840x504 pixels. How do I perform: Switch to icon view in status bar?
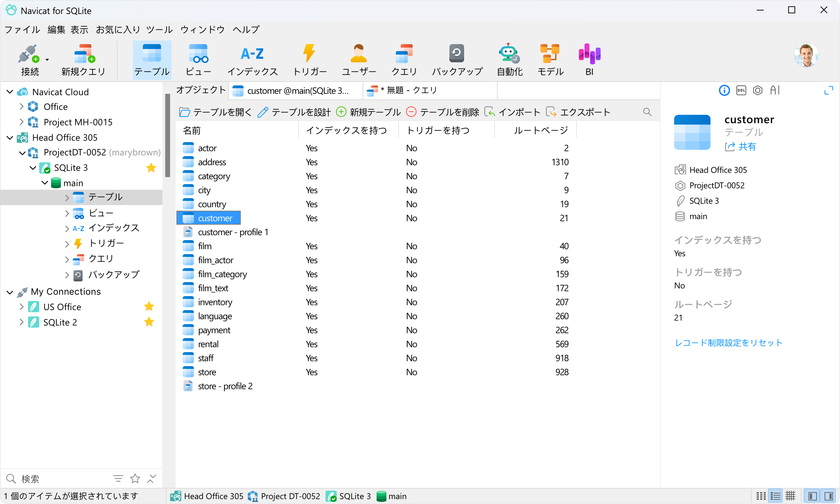(x=761, y=496)
